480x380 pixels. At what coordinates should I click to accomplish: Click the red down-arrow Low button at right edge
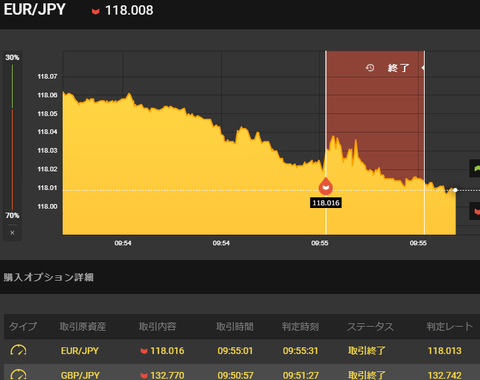click(x=475, y=211)
